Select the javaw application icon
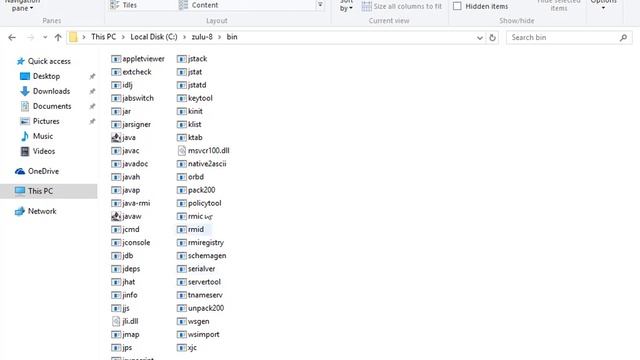Screen dimensions: 640x360 pos(116,217)
